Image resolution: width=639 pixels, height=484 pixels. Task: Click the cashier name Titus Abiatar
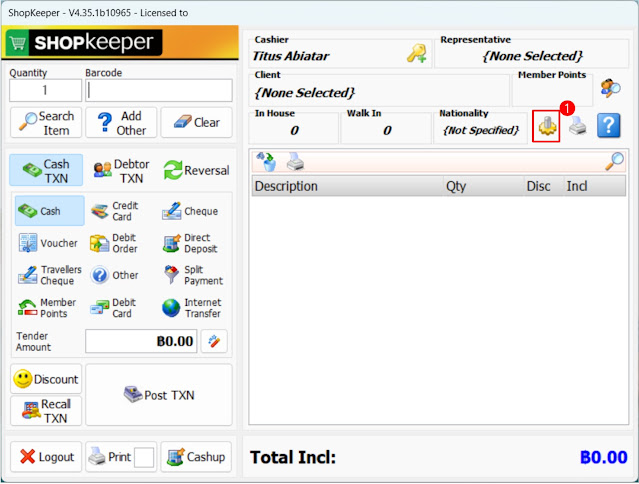tap(291, 56)
